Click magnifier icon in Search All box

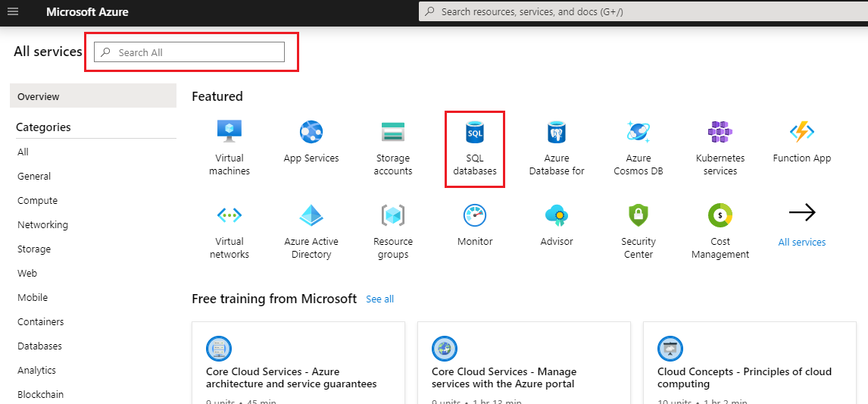pyautogui.click(x=106, y=52)
